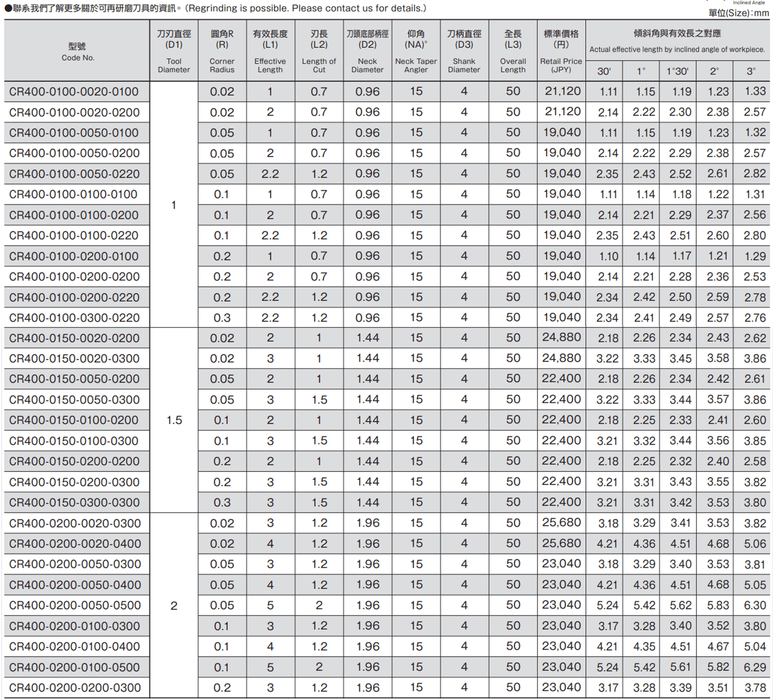Image resolution: width=773 pixels, height=700 pixels.
Task: Click the 3° inclined angle subheader
Action: [x=751, y=71]
